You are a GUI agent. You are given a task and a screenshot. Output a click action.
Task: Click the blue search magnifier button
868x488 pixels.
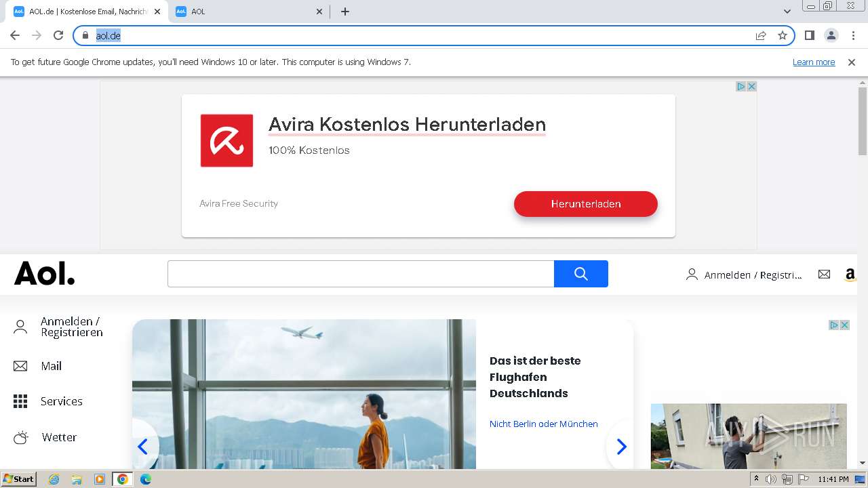(581, 274)
